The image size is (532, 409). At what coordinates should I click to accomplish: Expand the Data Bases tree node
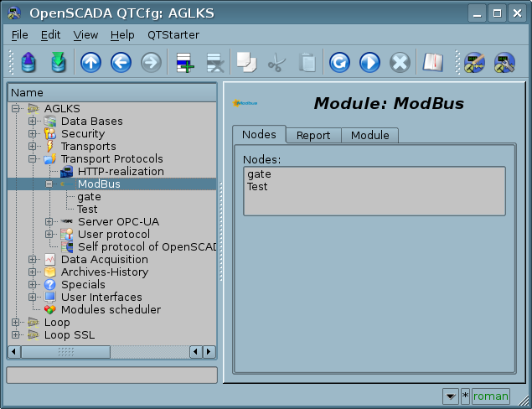pyautogui.click(x=33, y=122)
